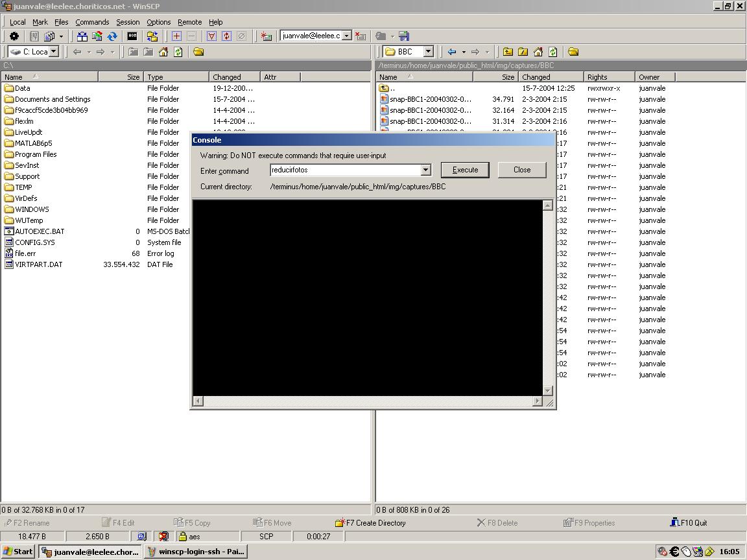Click F7 Create Directory button
This screenshot has height=560, width=747.
(x=371, y=523)
